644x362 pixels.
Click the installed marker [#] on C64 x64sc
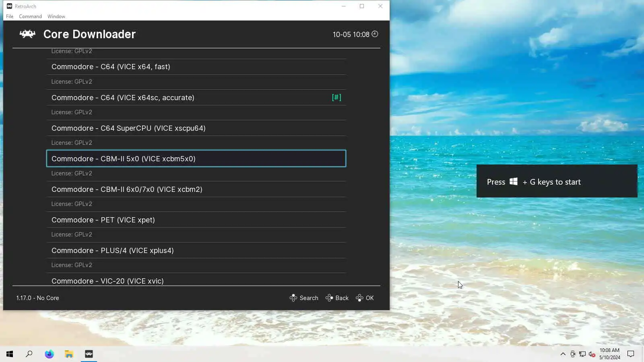(x=336, y=97)
